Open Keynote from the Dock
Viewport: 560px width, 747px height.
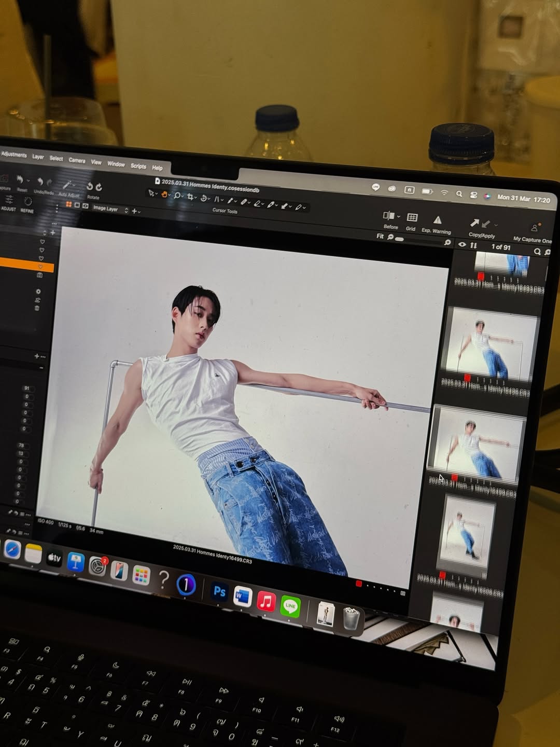pyautogui.click(x=76, y=562)
